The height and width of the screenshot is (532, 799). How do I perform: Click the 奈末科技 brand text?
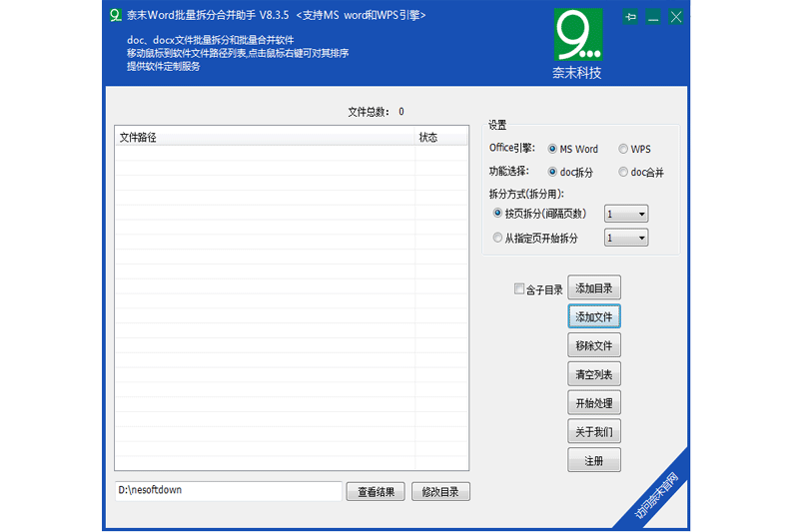[577, 73]
